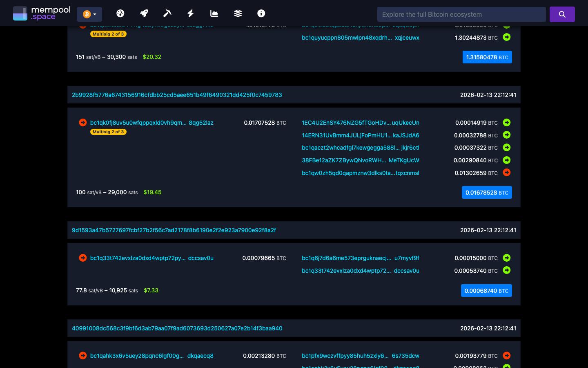Screen dimensions: 588x368
Task: Open the blocks layers icon in the navbar
Action: coord(238,13)
